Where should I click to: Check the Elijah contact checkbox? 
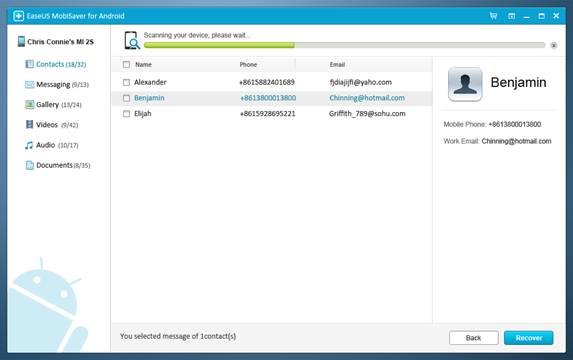pos(126,114)
